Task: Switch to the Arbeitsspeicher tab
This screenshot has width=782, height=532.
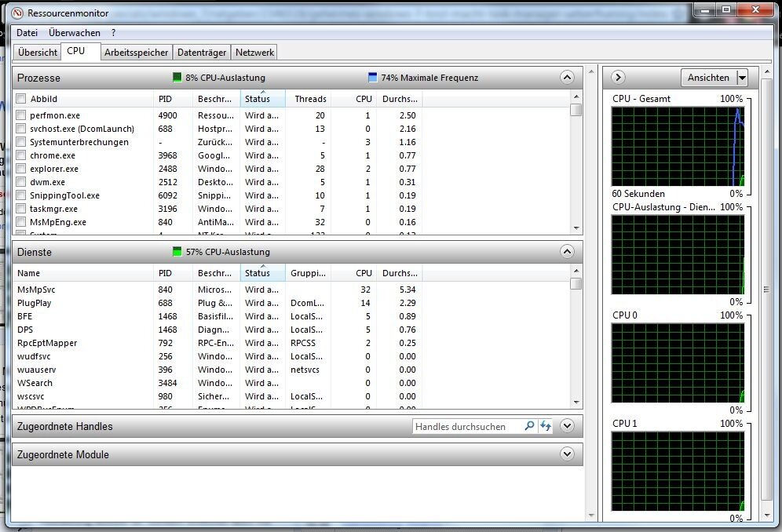Action: coord(137,53)
